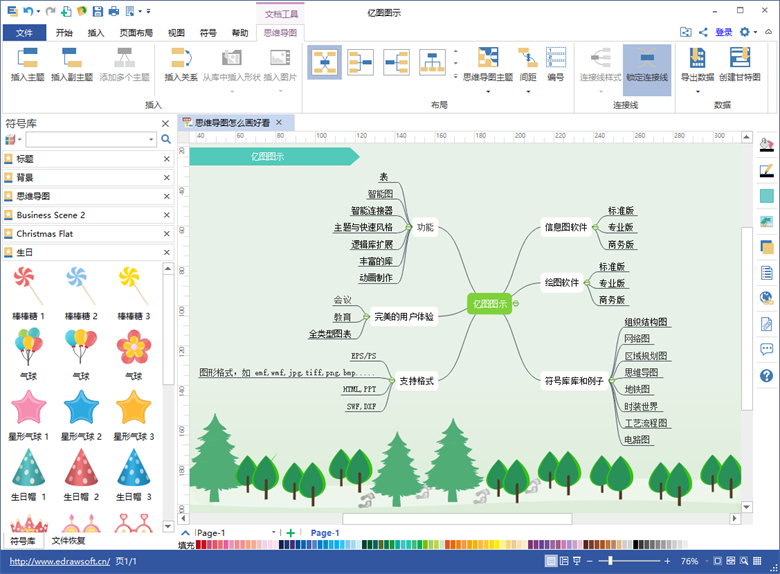Open the Page-1 page selector dropdown
The image size is (780, 574).
click(273, 532)
